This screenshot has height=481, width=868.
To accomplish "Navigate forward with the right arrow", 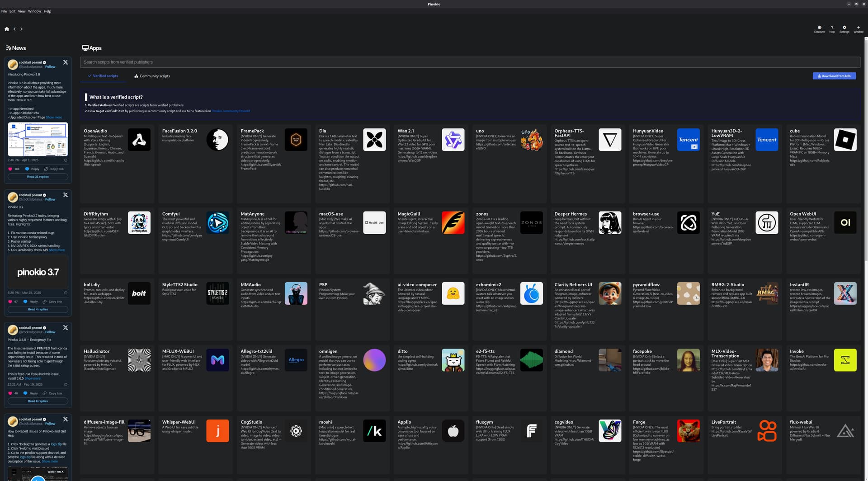I will (21, 29).
